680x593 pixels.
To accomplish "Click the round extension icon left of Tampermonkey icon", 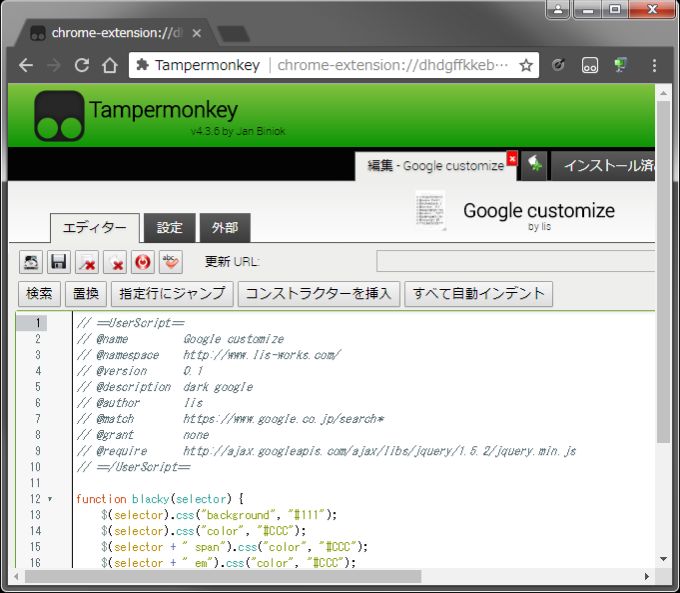I will pyautogui.click(x=559, y=66).
